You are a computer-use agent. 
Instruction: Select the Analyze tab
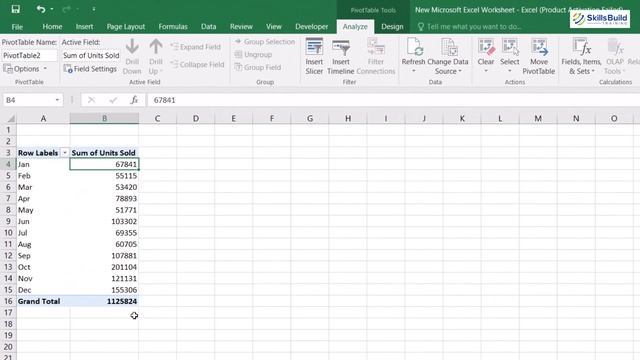click(x=355, y=27)
